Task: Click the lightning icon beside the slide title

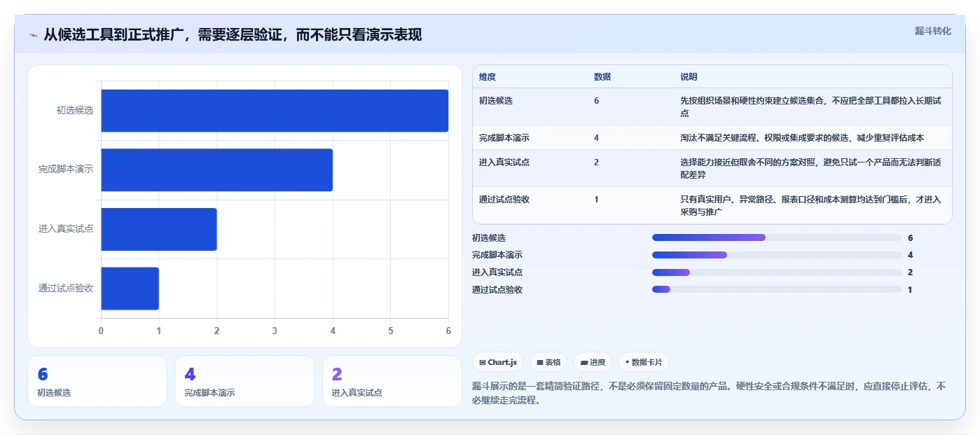Action: point(34,35)
